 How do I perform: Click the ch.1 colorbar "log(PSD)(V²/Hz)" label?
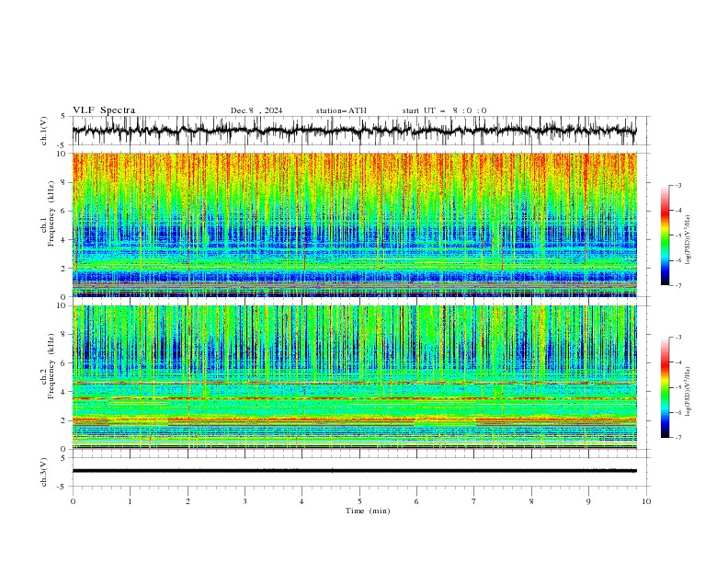click(x=688, y=240)
